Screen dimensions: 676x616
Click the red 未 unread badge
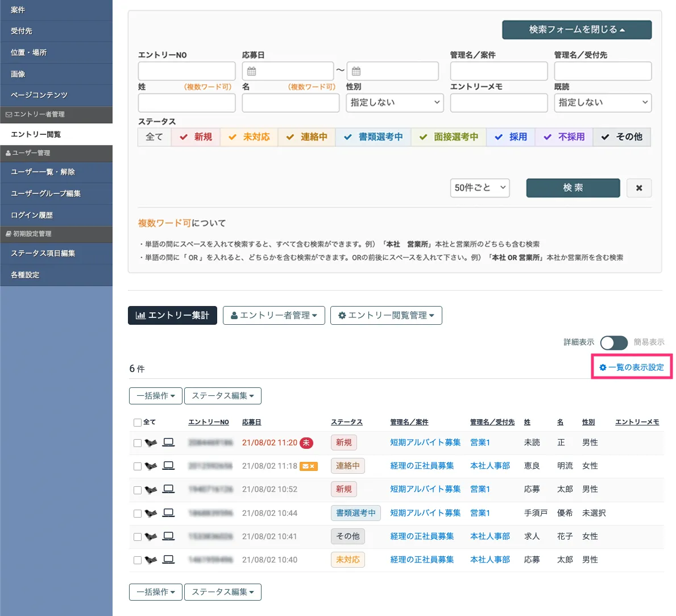(x=306, y=443)
